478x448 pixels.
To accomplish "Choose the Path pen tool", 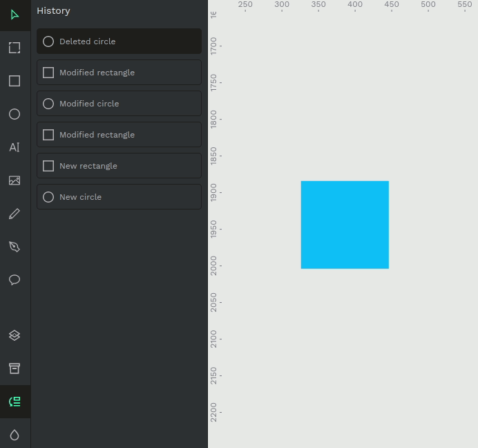I will tap(15, 247).
